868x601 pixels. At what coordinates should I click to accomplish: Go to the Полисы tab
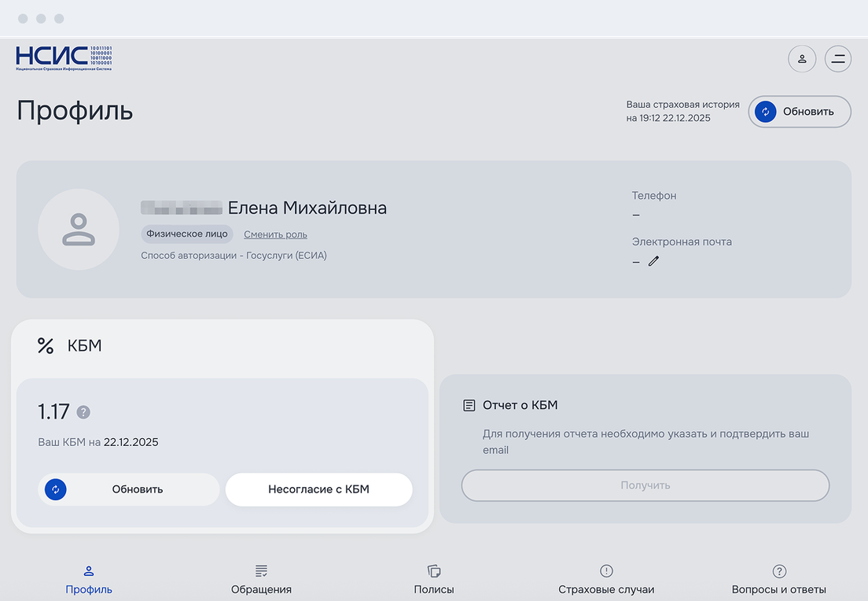pyautogui.click(x=434, y=580)
